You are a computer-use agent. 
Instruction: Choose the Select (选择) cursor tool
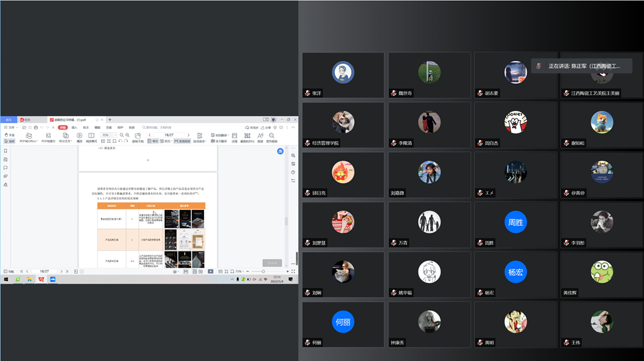tap(9, 141)
